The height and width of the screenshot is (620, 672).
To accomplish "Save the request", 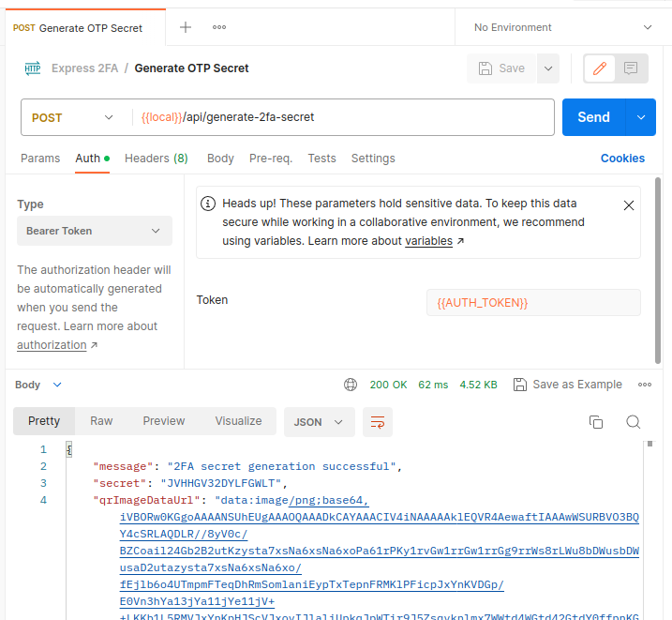I will (501, 68).
